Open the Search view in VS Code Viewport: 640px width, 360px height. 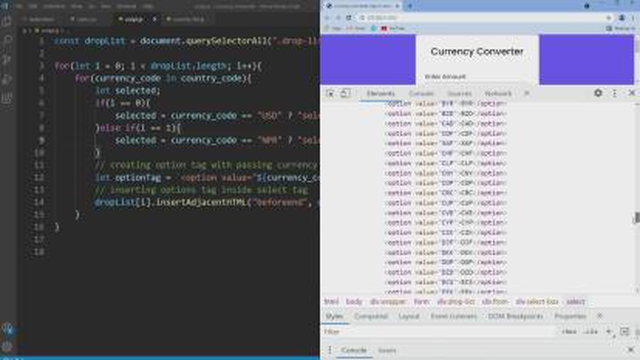pos(7,40)
